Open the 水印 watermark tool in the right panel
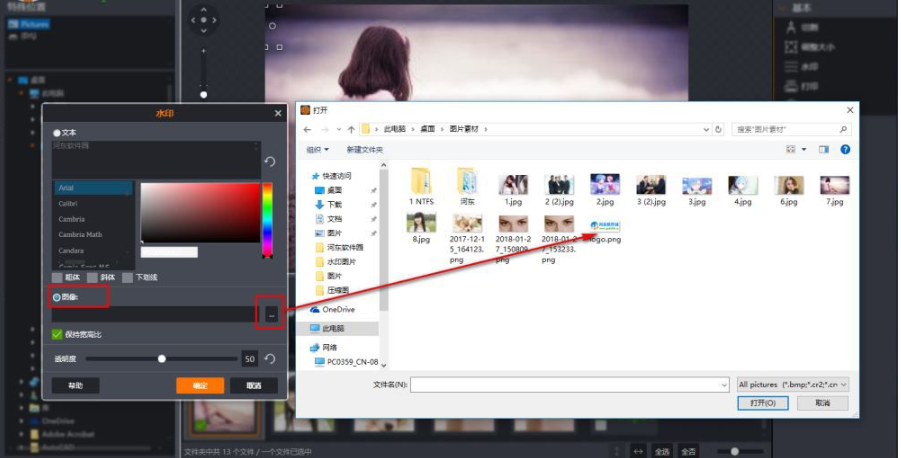 [x=802, y=67]
